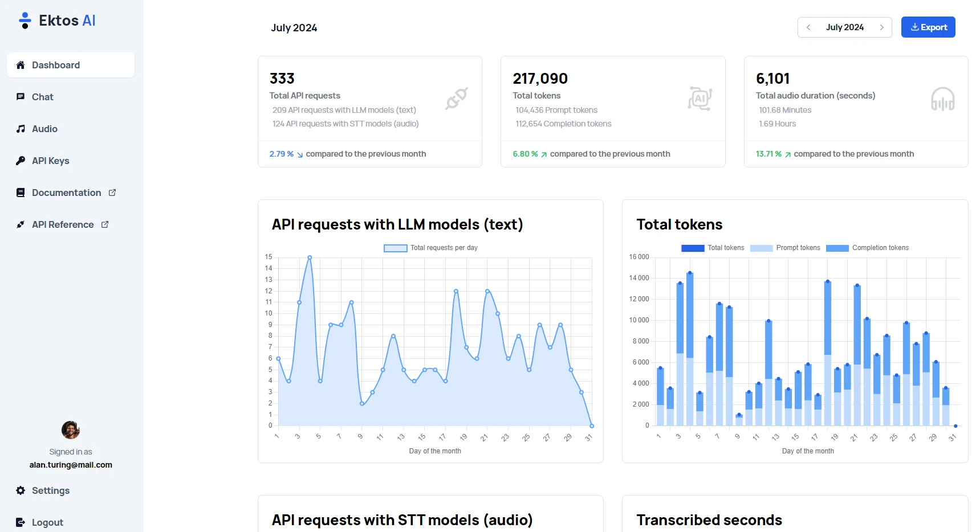Toggle the Total tokens legend swatch
This screenshot has height=532, width=980.
(693, 248)
